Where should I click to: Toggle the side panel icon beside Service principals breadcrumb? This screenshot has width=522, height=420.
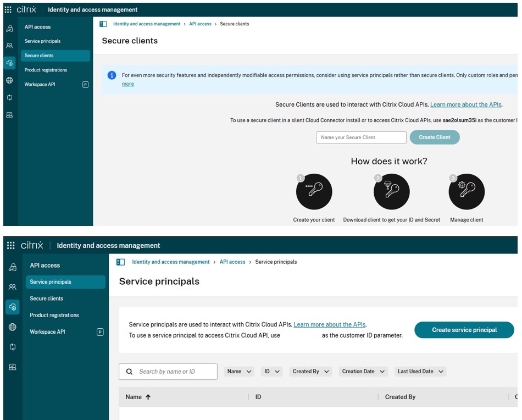coord(121,262)
